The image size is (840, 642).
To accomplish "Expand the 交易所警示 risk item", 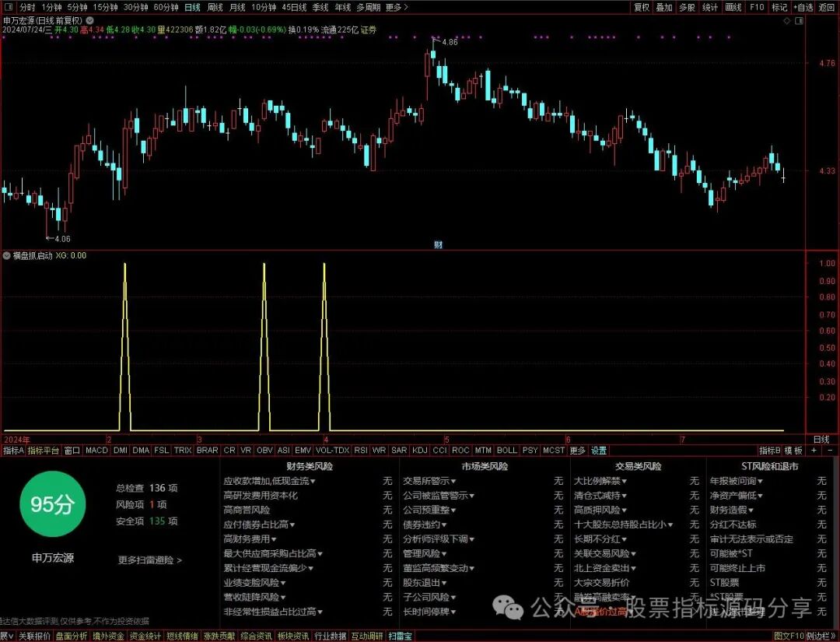I will tap(429, 481).
